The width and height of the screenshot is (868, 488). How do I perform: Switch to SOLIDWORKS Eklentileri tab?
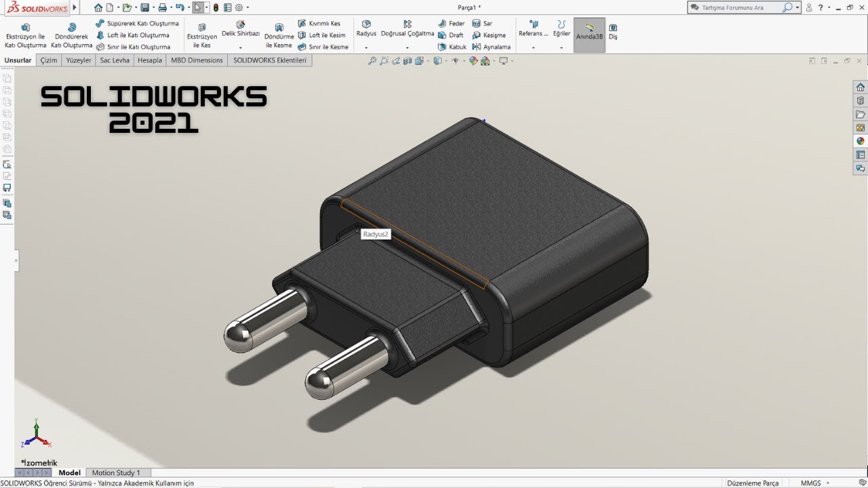(270, 60)
